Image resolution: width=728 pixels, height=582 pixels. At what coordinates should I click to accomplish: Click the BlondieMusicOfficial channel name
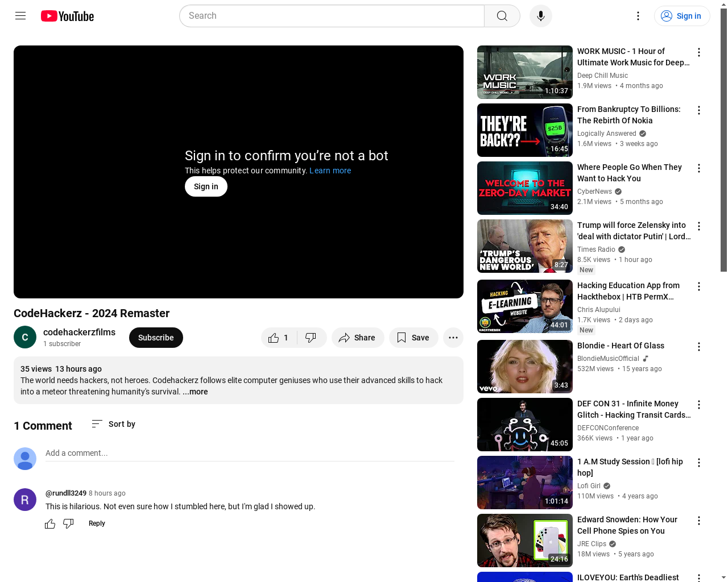[608, 359]
